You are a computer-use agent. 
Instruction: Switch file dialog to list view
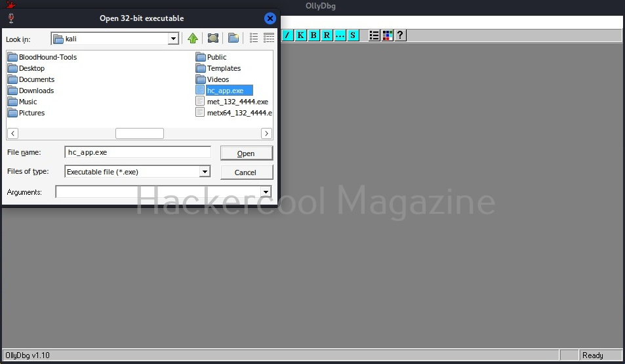[x=254, y=38]
